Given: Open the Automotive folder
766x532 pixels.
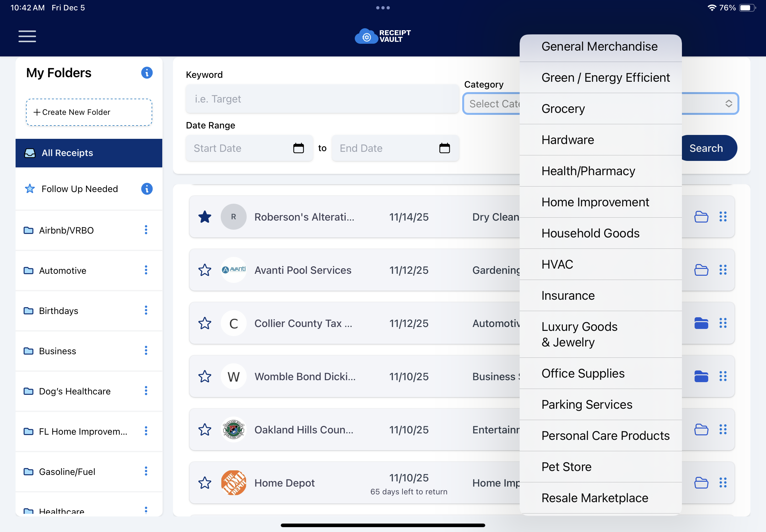Looking at the screenshot, I should pyautogui.click(x=63, y=270).
